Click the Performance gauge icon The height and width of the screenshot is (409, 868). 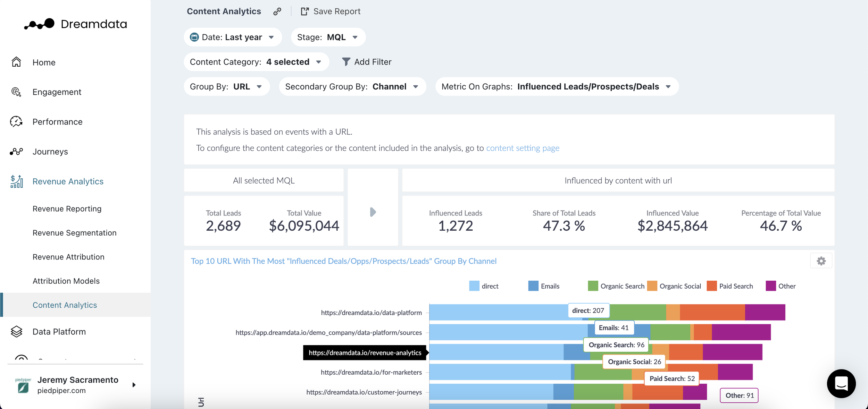pos(16,122)
